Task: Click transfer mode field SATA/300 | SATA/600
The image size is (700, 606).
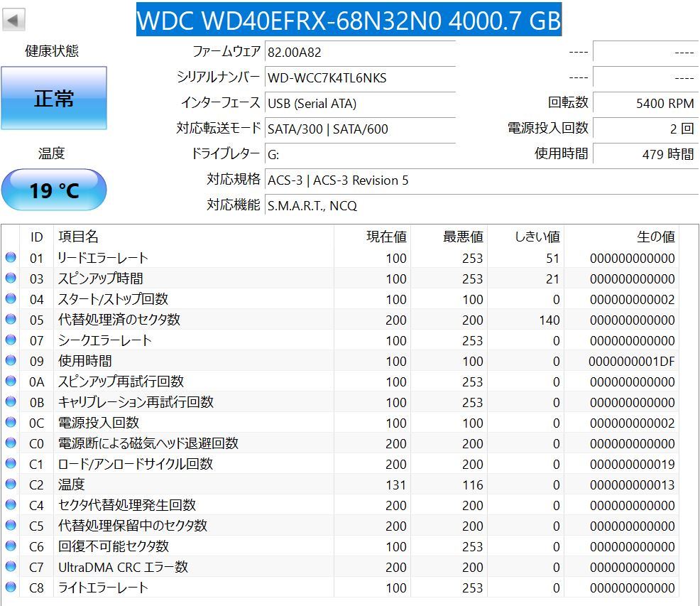Action: (360, 129)
